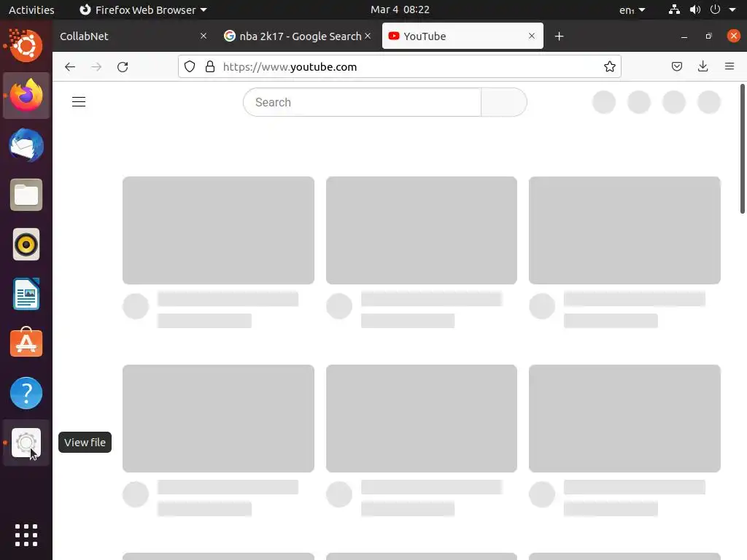Show applications grid button

[x=26, y=535]
